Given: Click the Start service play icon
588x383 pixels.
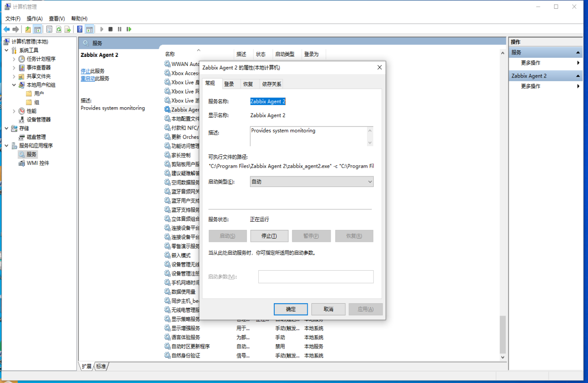Looking at the screenshot, I should coord(102,29).
